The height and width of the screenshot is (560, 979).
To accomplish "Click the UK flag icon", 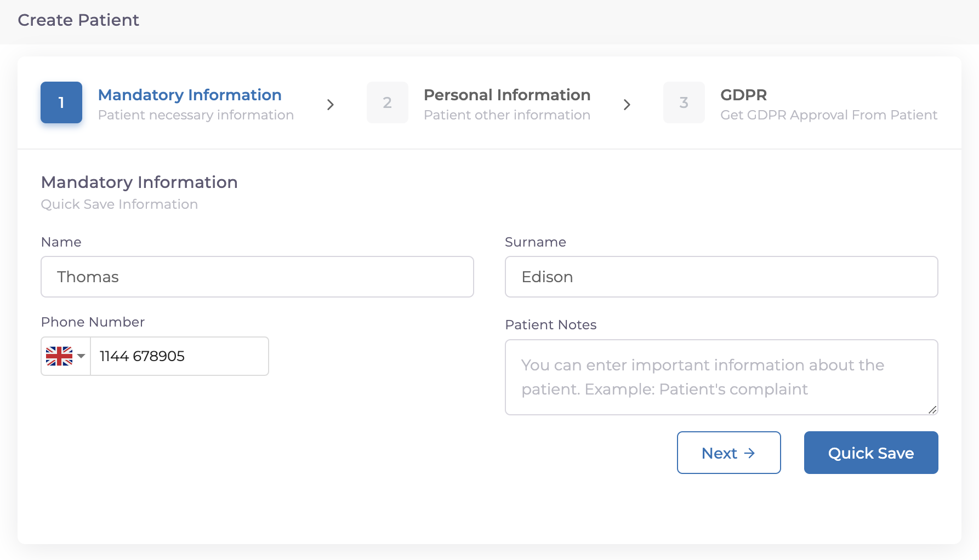I will 59,356.
